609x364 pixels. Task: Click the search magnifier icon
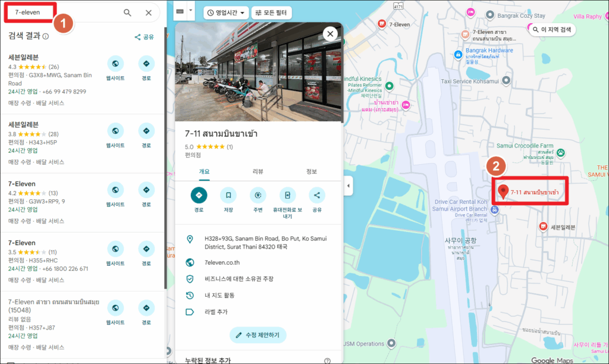coord(127,12)
